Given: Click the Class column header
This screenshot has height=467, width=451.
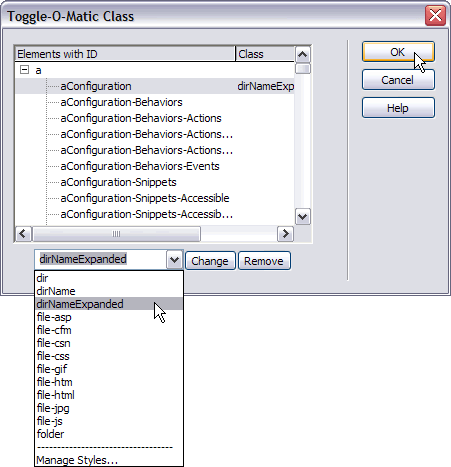Looking at the screenshot, I should (265, 54).
